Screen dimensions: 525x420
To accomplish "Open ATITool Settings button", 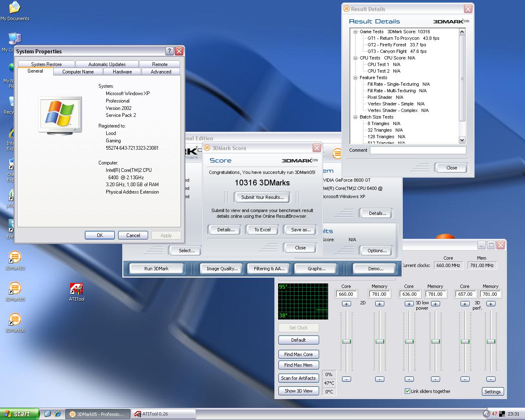I will [x=493, y=392].
